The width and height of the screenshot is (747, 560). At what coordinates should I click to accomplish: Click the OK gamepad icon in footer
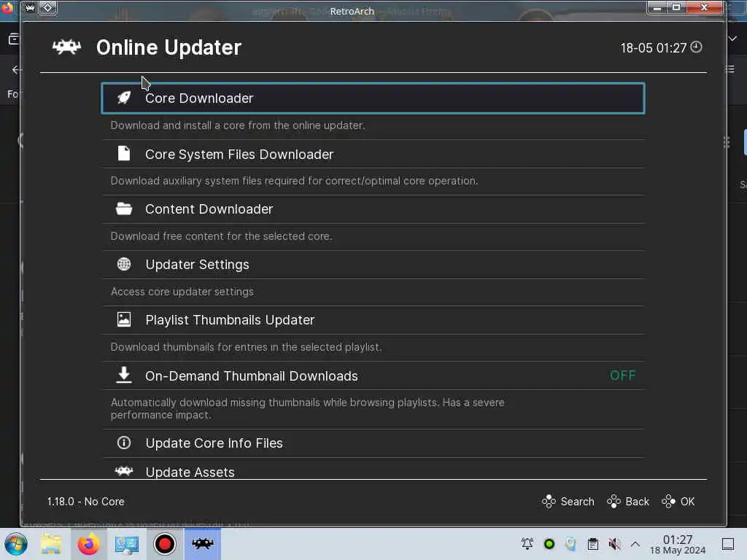[x=668, y=502]
